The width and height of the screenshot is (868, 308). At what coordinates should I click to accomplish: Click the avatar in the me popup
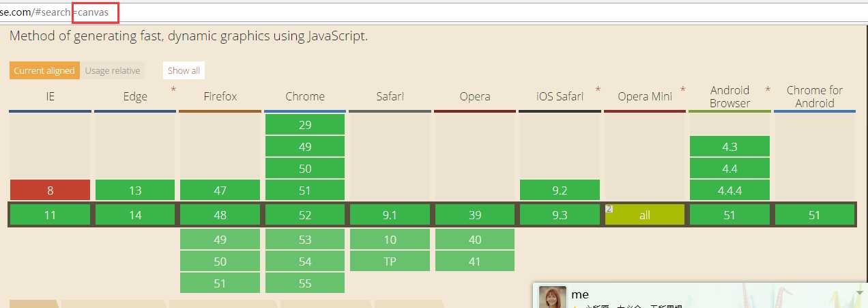(x=553, y=297)
